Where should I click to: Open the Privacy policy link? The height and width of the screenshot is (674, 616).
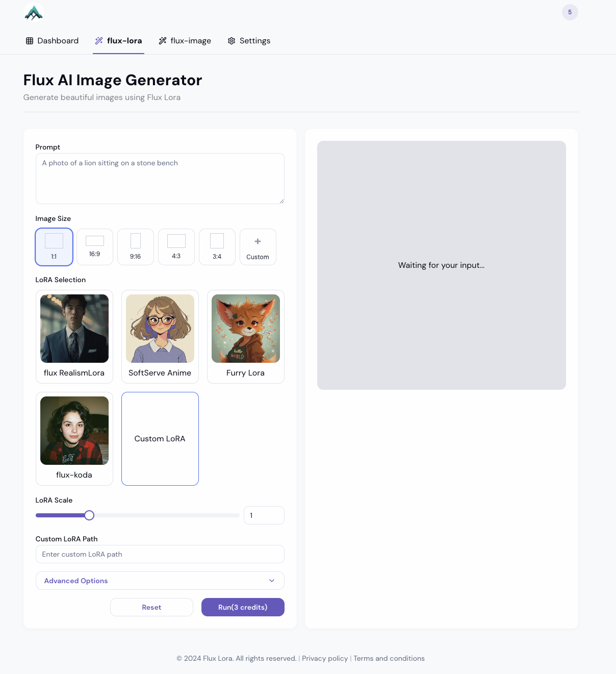pos(324,658)
